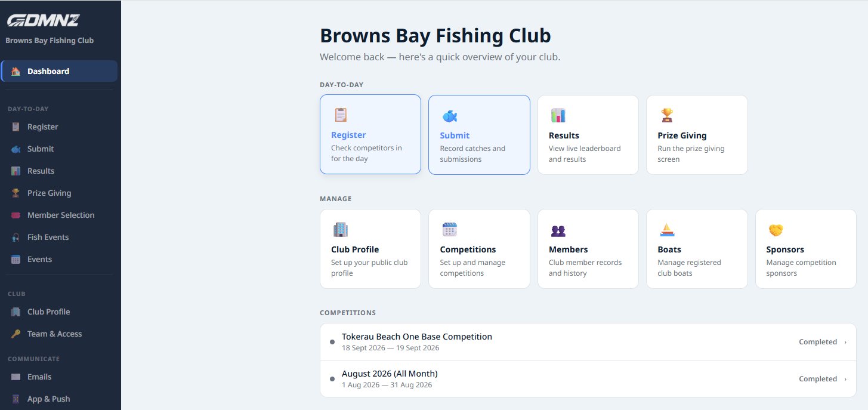
Task: Click the date '18 Sept 2026 — 19 Sept 2026'
Action: click(390, 348)
